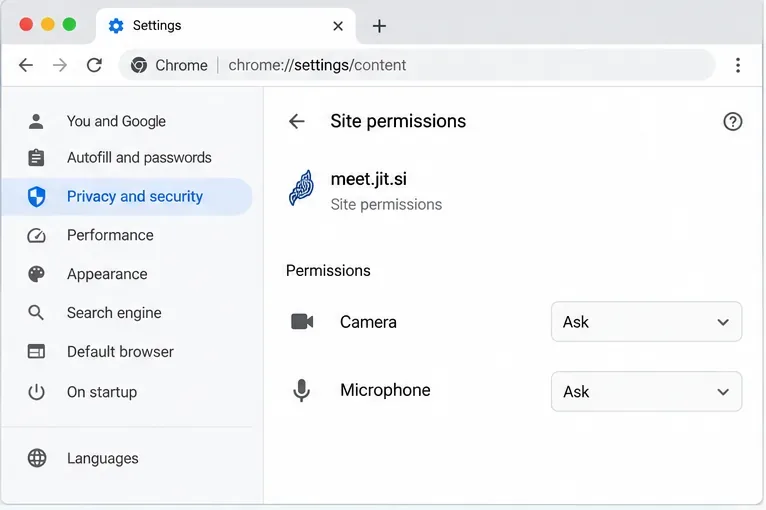The width and height of the screenshot is (766, 510).
Task: Click the browser back arrow button
Action: 26,65
